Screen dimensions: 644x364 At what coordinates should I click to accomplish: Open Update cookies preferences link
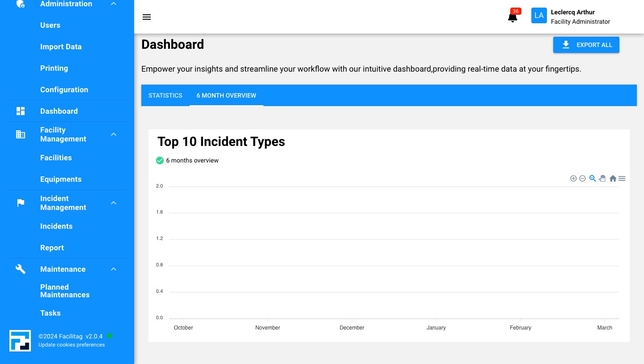(72, 345)
